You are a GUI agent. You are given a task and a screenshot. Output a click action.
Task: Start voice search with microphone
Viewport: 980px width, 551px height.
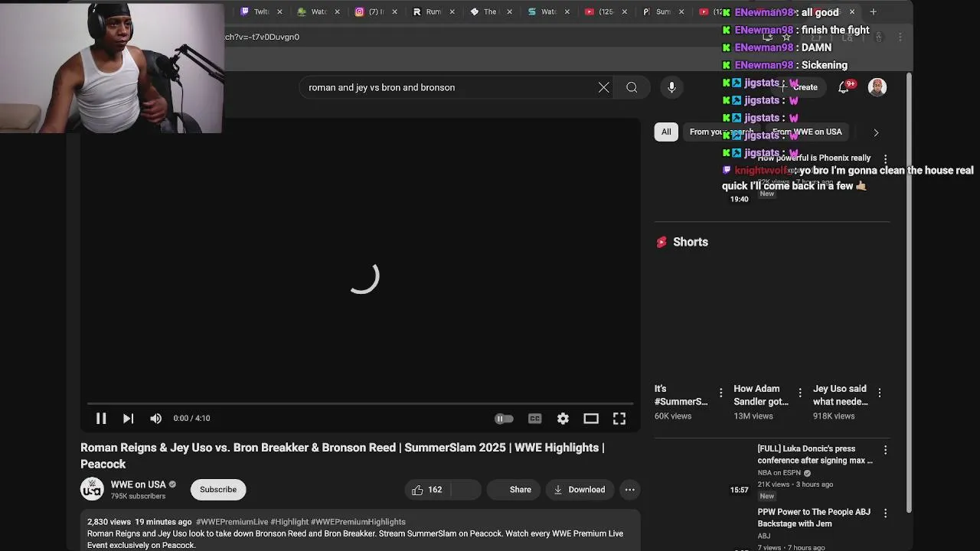pyautogui.click(x=671, y=87)
